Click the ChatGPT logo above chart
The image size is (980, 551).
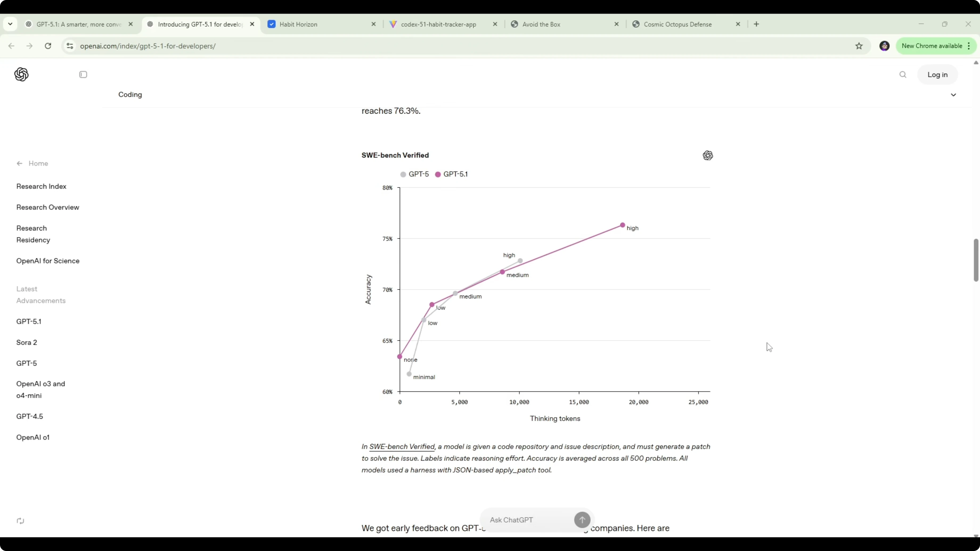[708, 155]
